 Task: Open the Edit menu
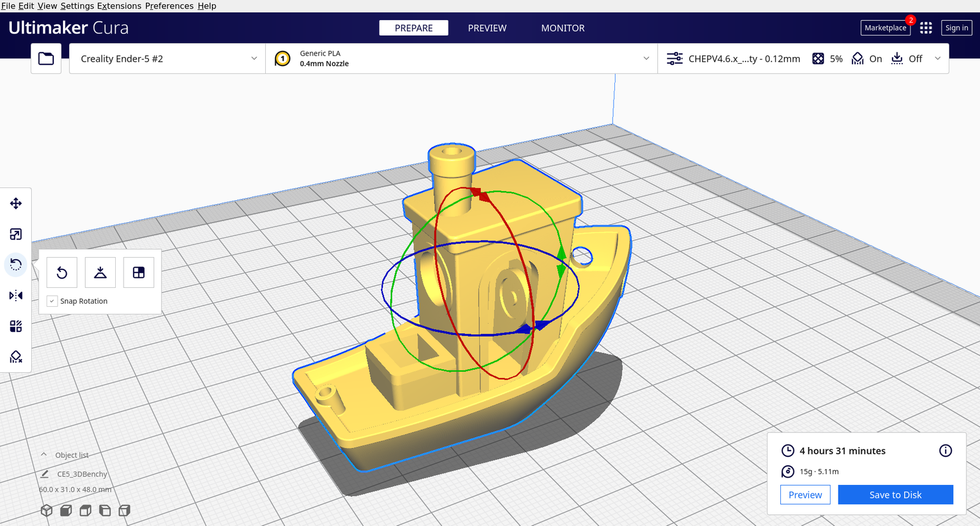[x=26, y=6]
